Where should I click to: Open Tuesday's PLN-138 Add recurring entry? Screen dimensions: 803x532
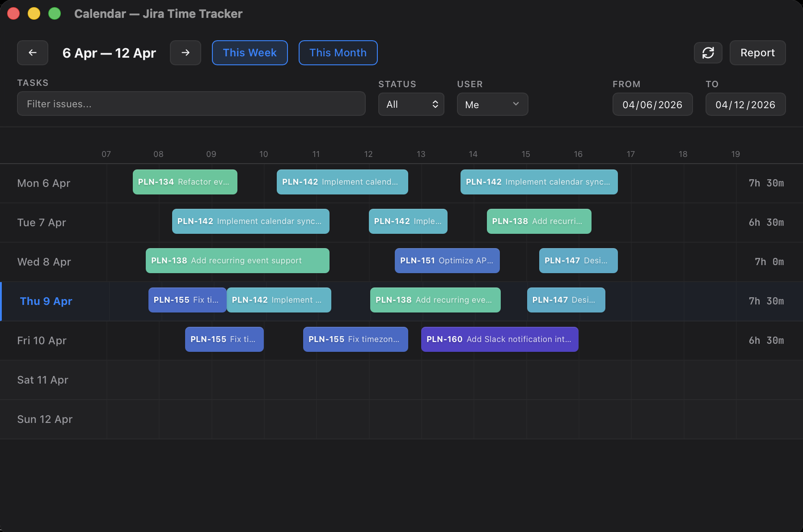point(539,221)
